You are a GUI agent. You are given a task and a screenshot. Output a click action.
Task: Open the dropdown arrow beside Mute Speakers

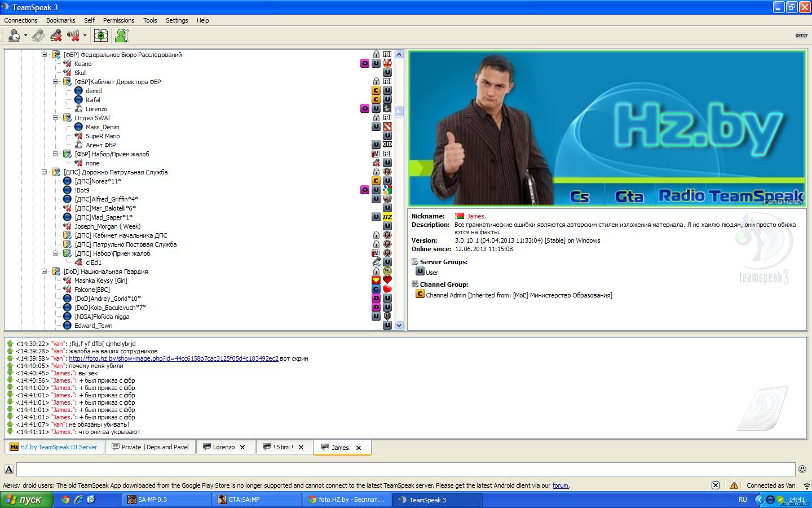coord(85,36)
